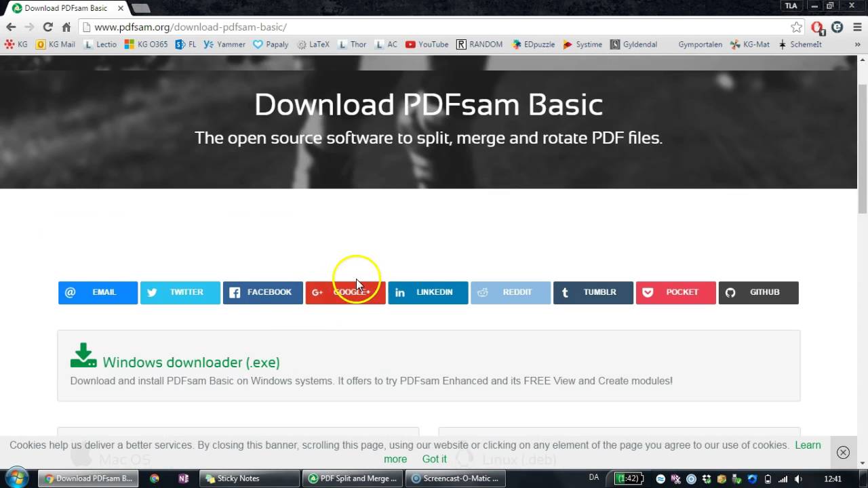Open the pinned Chrome taskbar icon
Viewport: 868px width, 488px height.
click(x=155, y=479)
